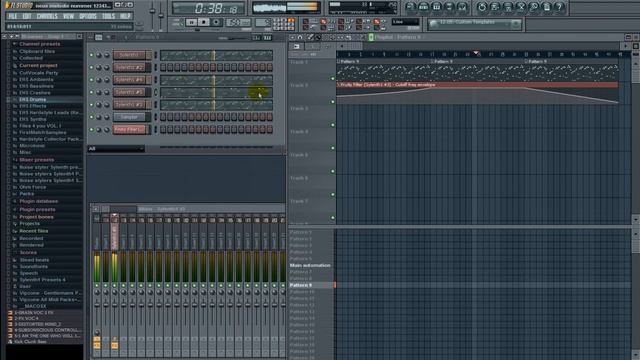Click the question-mark help icon
The image size is (640, 360).
pos(560,7)
